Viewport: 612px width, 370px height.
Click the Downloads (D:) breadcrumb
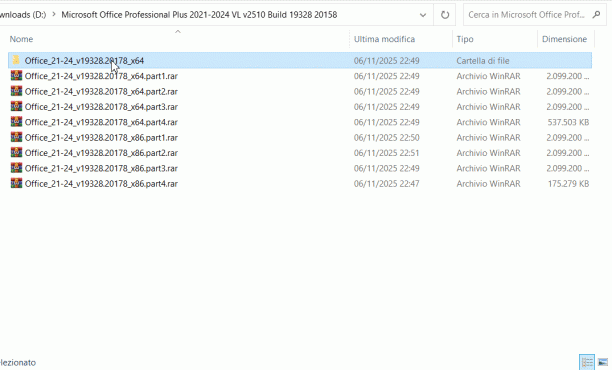point(23,15)
